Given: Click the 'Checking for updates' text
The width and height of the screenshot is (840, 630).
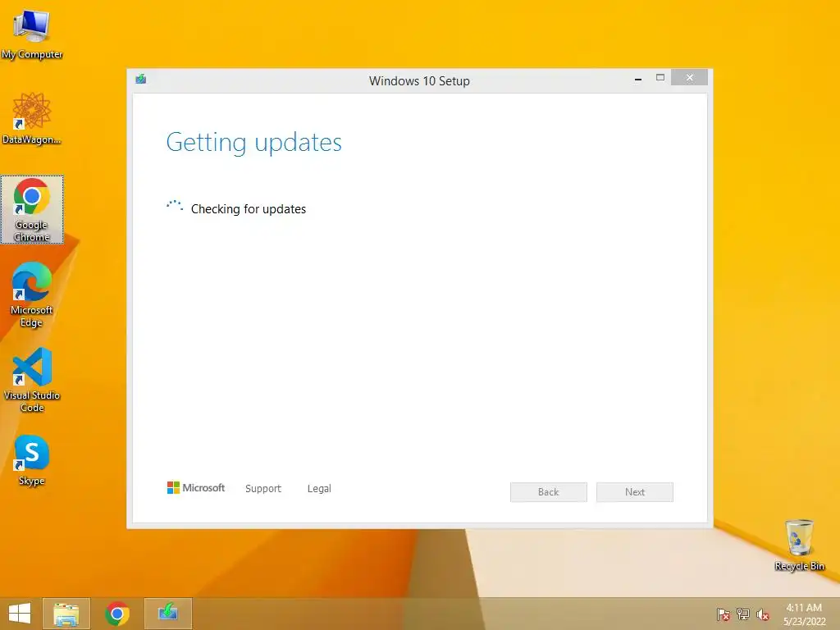Looking at the screenshot, I should click(x=249, y=209).
